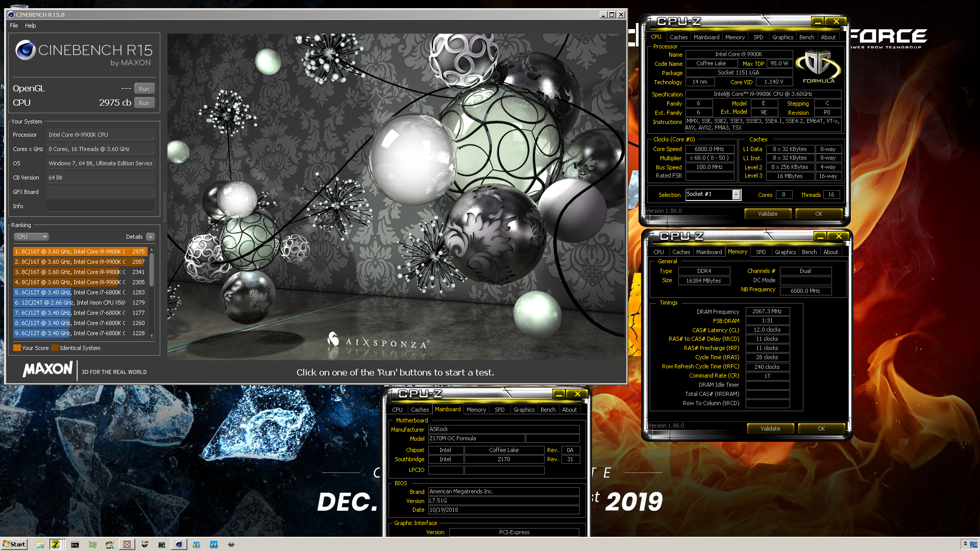Open Graphics tab in Mainboard CPU-Z window
The image size is (980, 551).
pos(524,410)
